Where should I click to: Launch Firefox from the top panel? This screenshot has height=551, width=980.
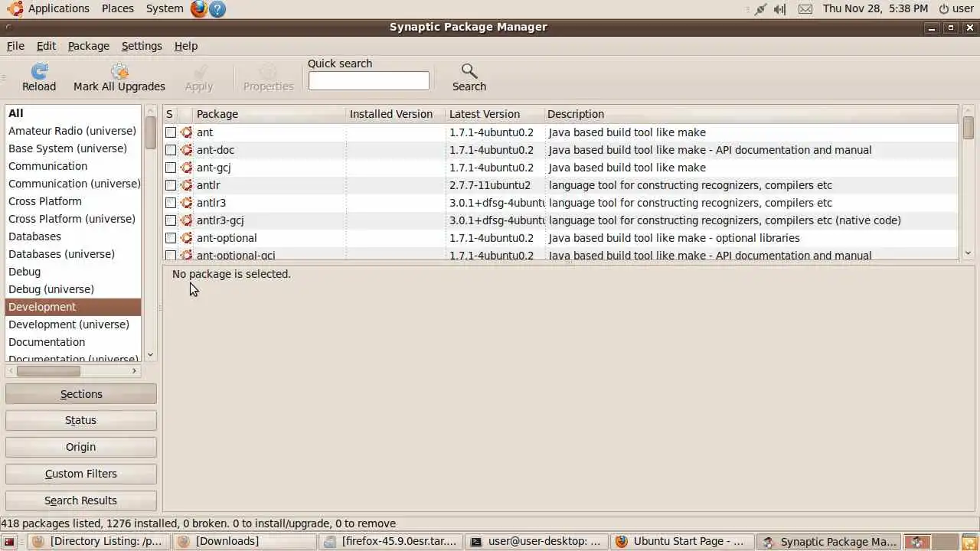pyautogui.click(x=199, y=9)
